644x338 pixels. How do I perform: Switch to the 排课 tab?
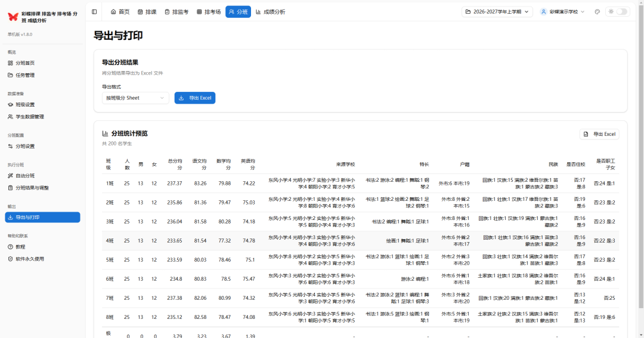click(147, 12)
